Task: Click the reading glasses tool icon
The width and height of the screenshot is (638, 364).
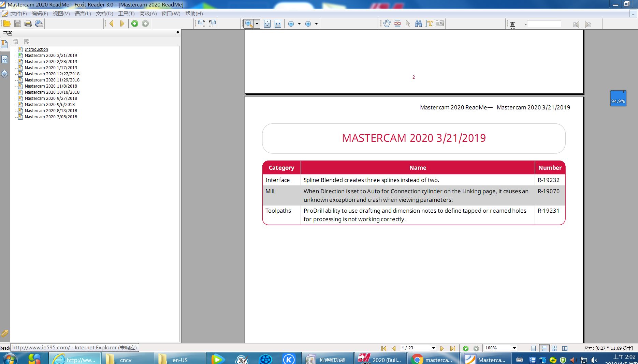Action: click(397, 24)
